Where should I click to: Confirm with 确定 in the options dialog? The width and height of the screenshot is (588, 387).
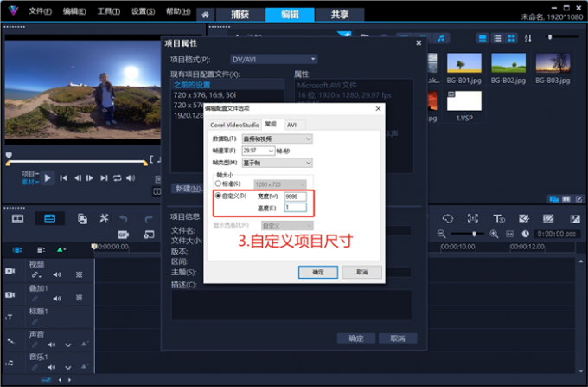pos(318,272)
